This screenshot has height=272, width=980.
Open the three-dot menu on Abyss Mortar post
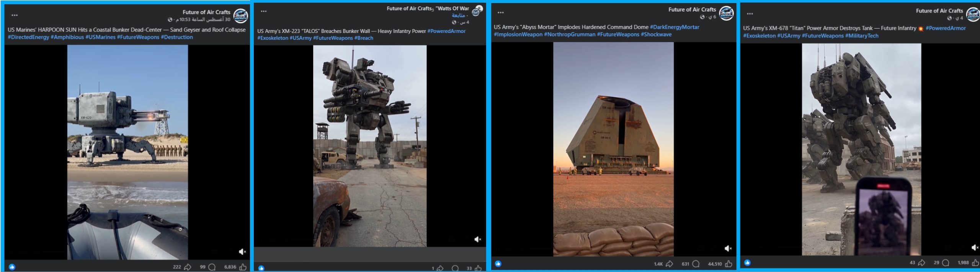501,13
